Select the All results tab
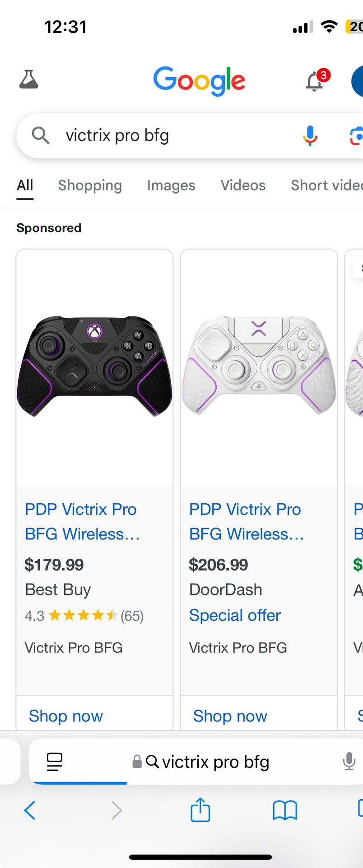The width and height of the screenshot is (363, 868). click(25, 185)
